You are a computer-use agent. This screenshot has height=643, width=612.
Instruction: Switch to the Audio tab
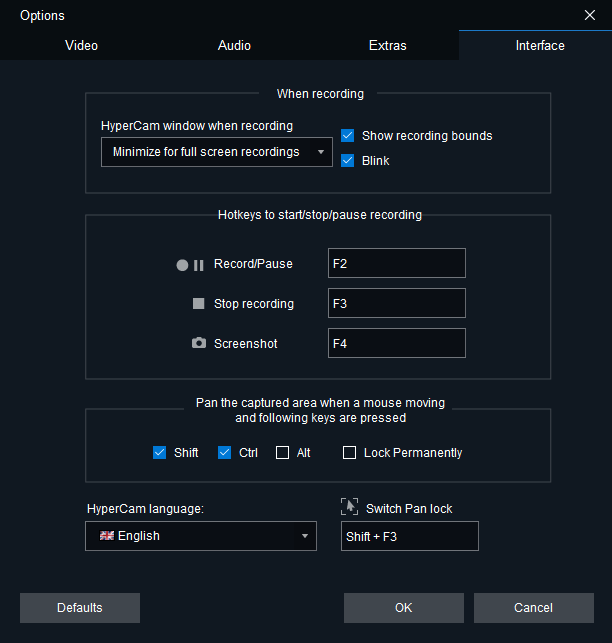pos(234,45)
